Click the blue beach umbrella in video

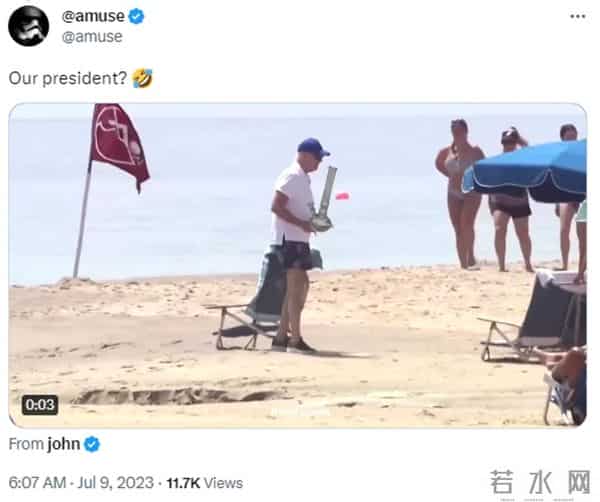click(525, 171)
